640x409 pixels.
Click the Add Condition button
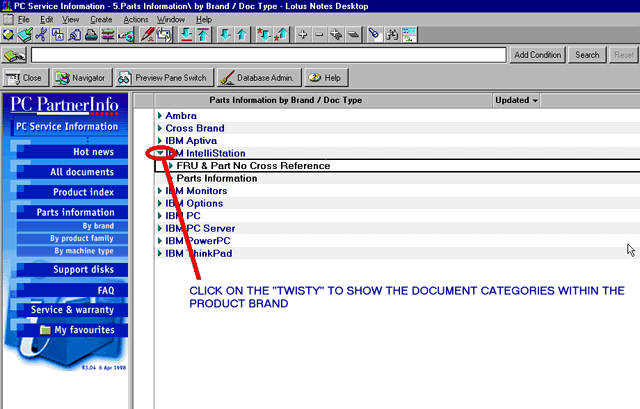538,55
